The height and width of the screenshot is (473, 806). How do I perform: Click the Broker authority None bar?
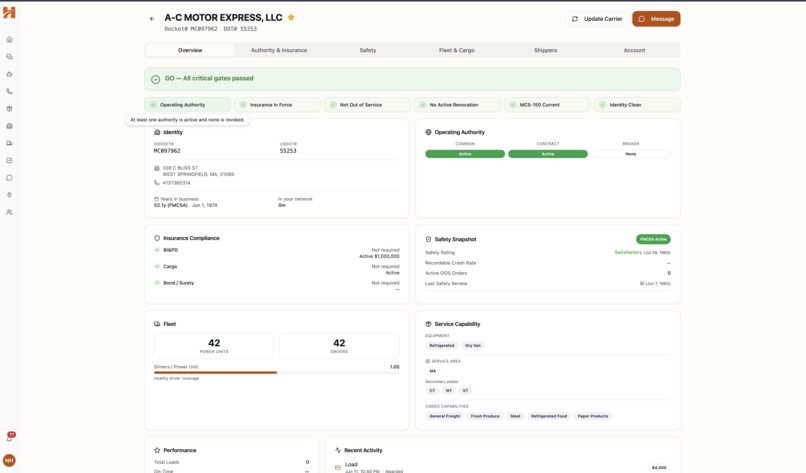tap(631, 154)
